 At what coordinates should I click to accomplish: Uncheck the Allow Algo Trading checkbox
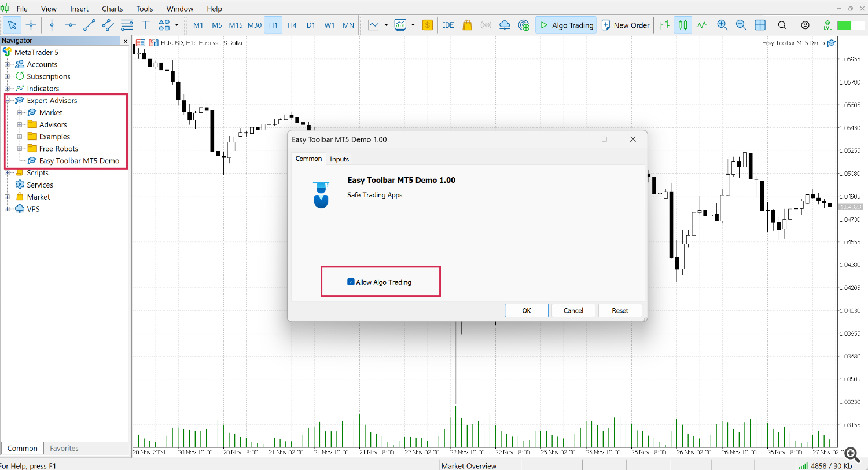point(351,282)
